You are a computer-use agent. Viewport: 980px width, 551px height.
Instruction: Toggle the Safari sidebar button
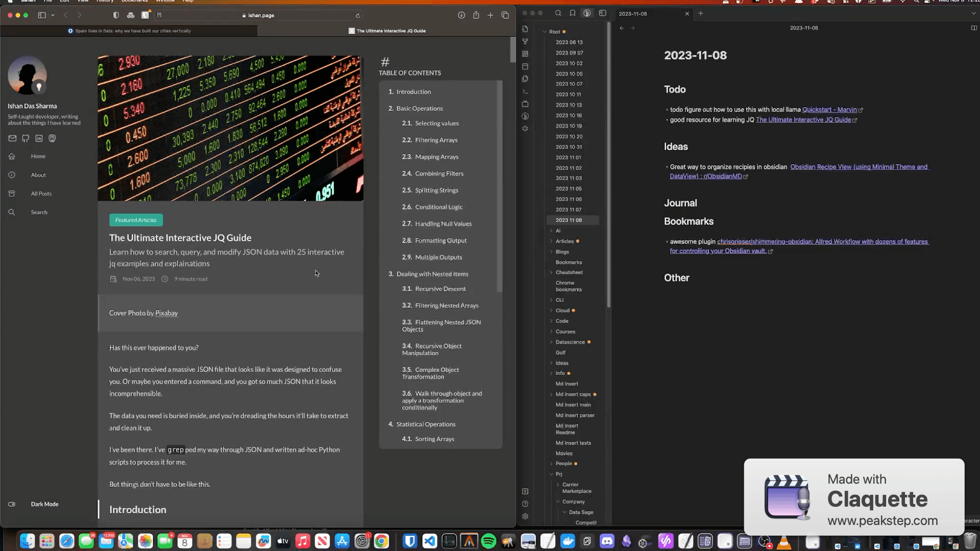point(42,15)
